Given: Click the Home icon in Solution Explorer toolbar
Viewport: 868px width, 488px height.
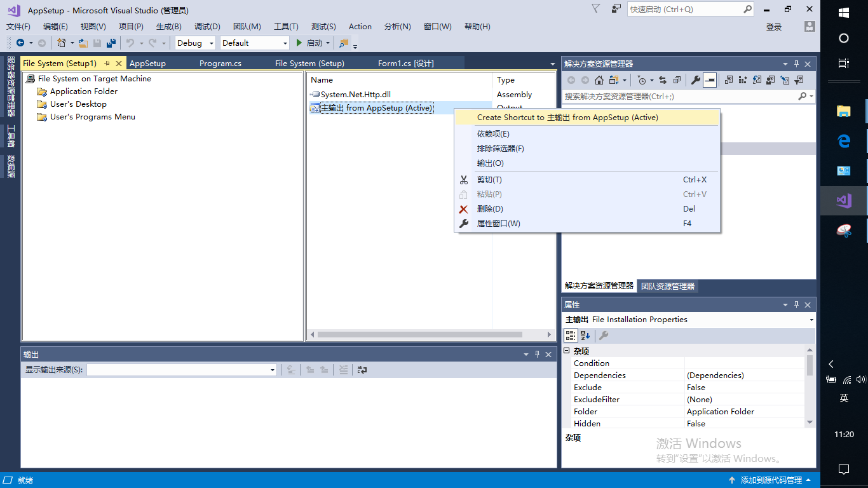Looking at the screenshot, I should [599, 79].
